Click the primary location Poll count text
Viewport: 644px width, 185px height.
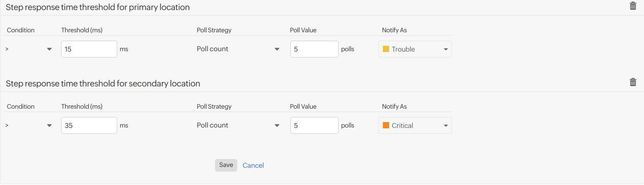pyautogui.click(x=213, y=49)
